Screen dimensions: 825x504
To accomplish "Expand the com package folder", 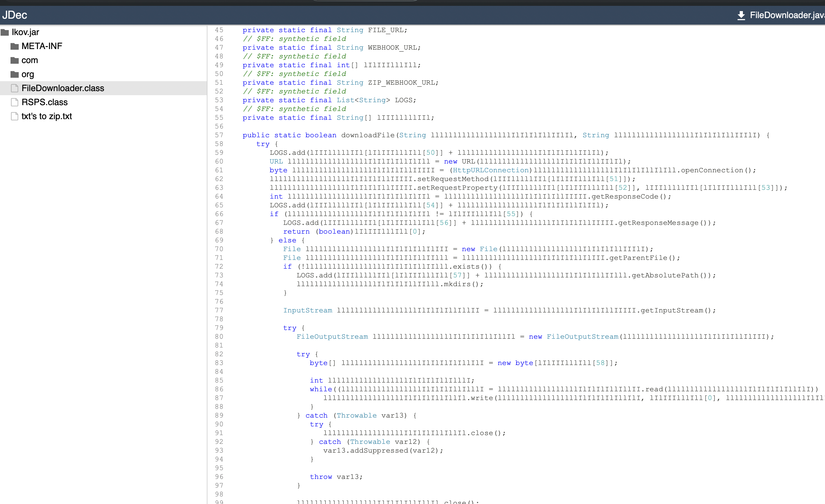I will point(30,60).
